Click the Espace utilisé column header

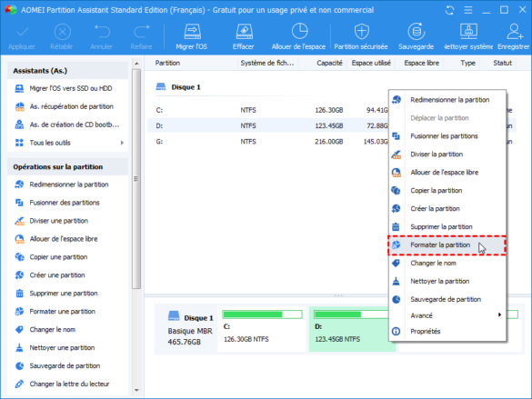(x=371, y=63)
